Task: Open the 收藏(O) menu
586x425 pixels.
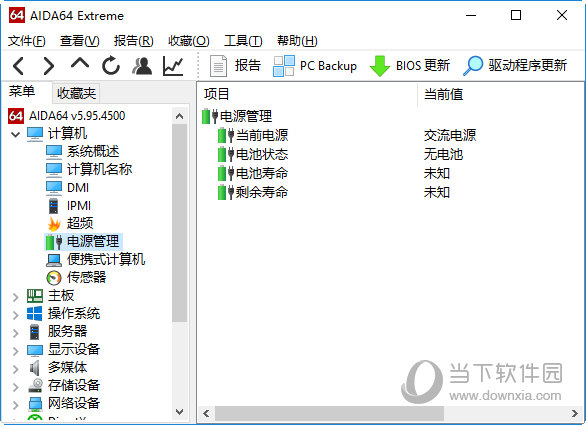Action: click(x=189, y=40)
